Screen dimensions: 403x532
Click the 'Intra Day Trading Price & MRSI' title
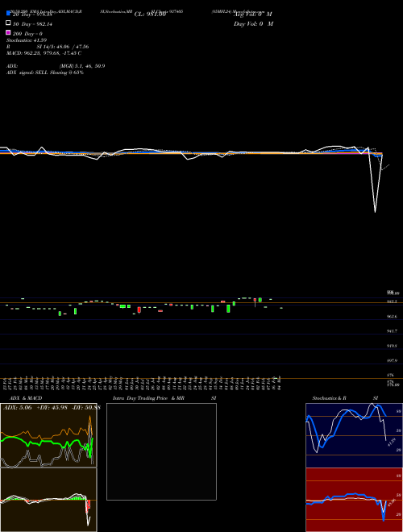[164, 398]
